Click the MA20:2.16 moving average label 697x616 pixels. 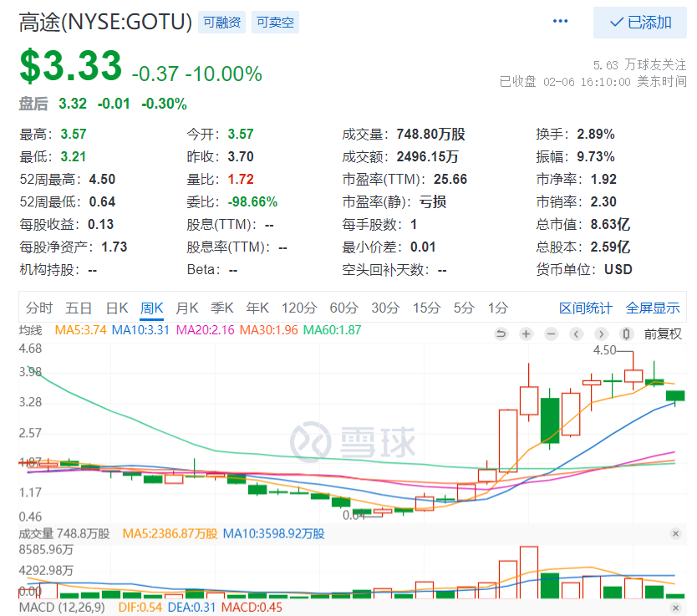[x=205, y=330]
